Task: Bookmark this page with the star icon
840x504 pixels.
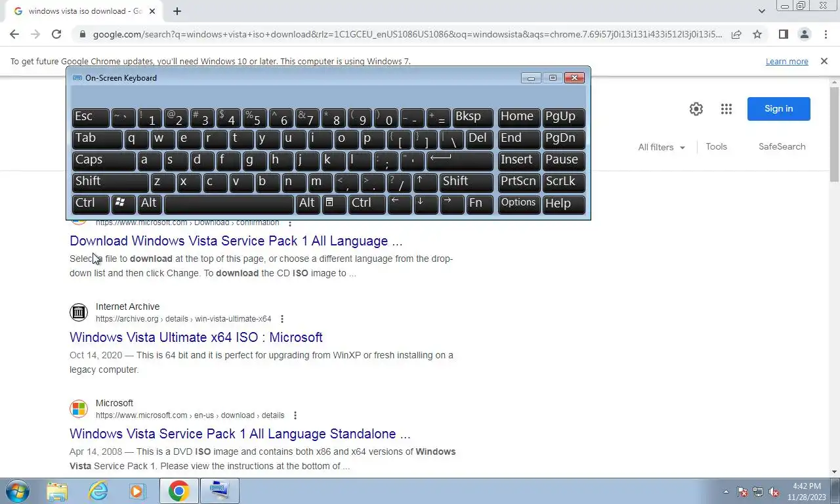Action: [757, 34]
